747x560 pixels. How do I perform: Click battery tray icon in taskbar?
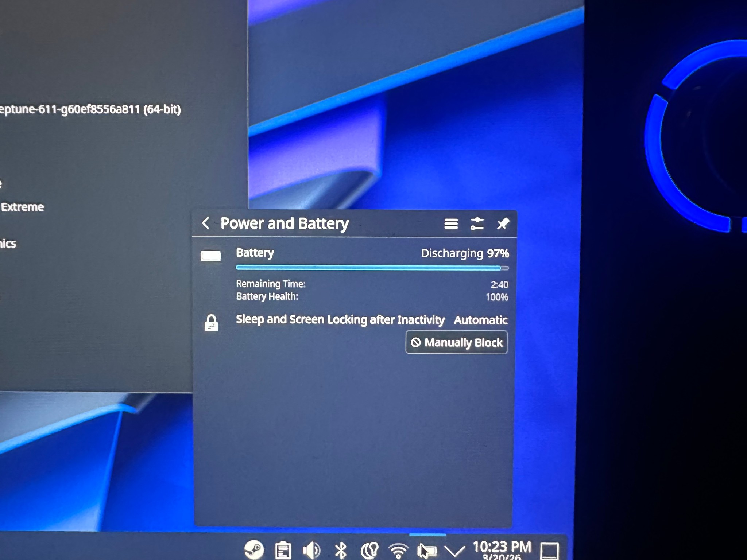[427, 550]
